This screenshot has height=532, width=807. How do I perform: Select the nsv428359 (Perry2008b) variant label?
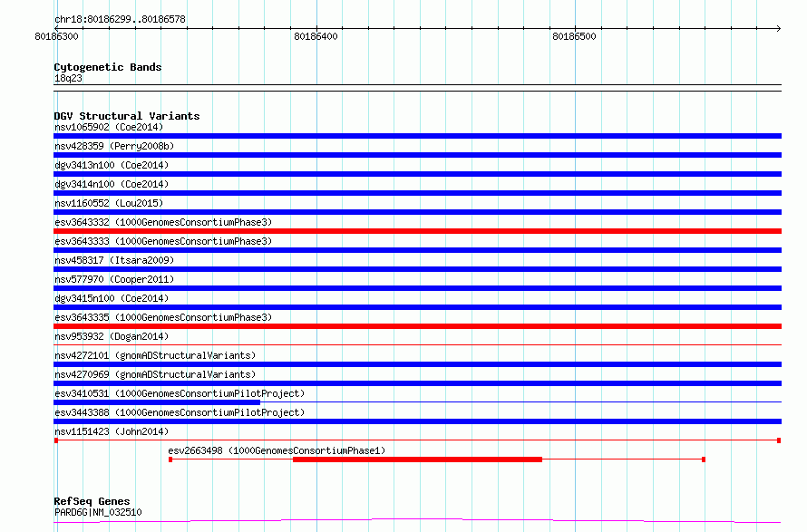pyautogui.click(x=114, y=146)
